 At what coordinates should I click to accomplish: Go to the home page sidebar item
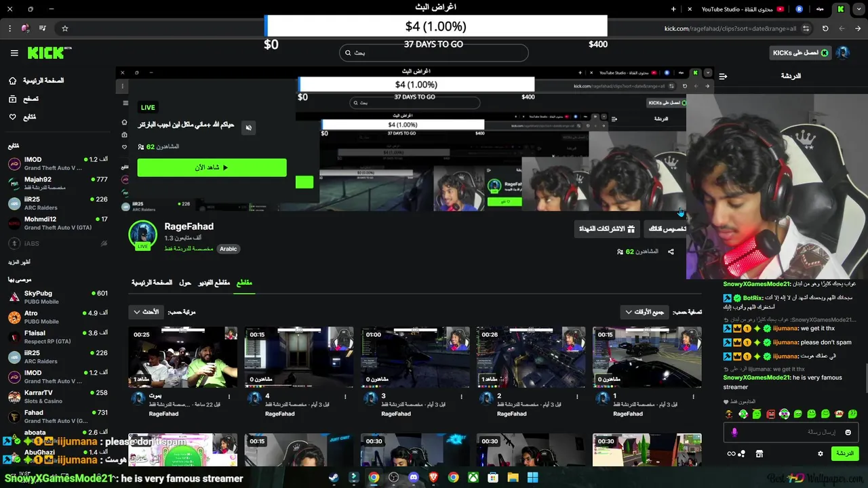tap(36, 81)
